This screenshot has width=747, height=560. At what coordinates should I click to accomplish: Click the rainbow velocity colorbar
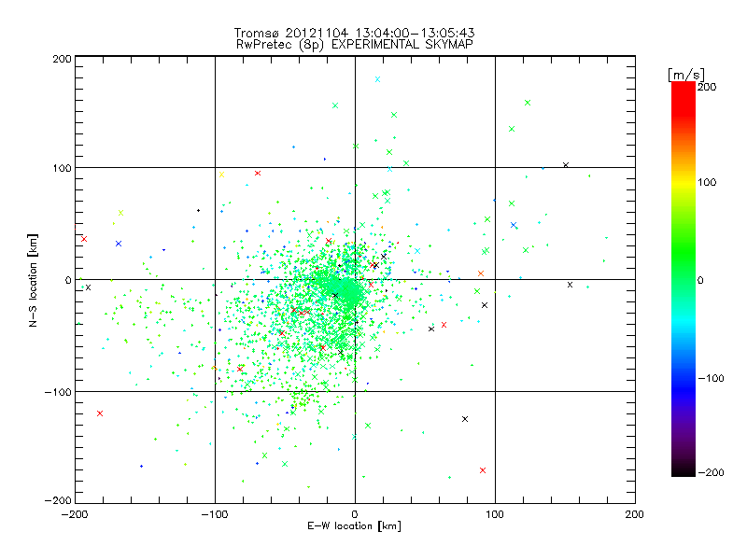tap(684, 278)
